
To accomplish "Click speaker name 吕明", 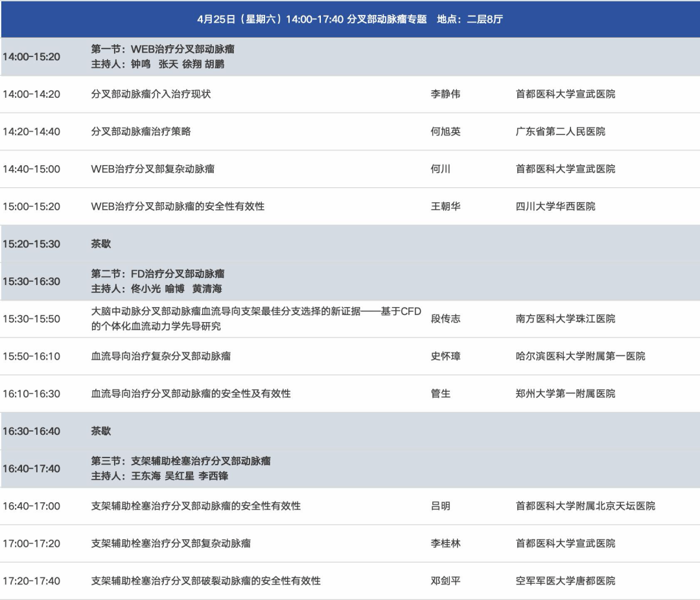I will click(x=440, y=506).
